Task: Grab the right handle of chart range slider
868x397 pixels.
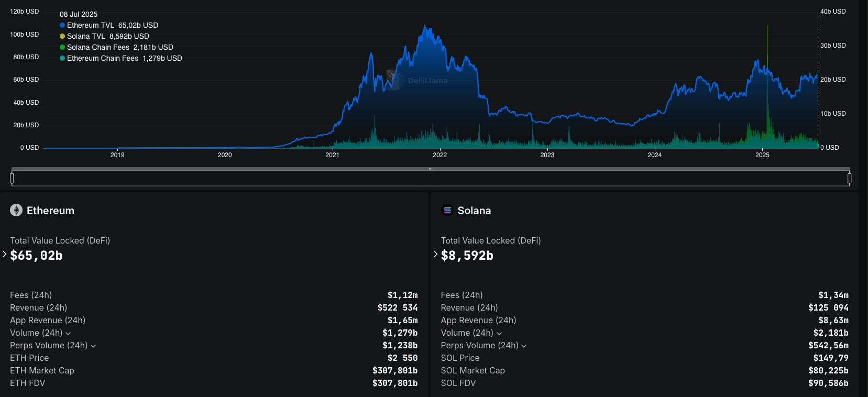Action: [x=849, y=179]
